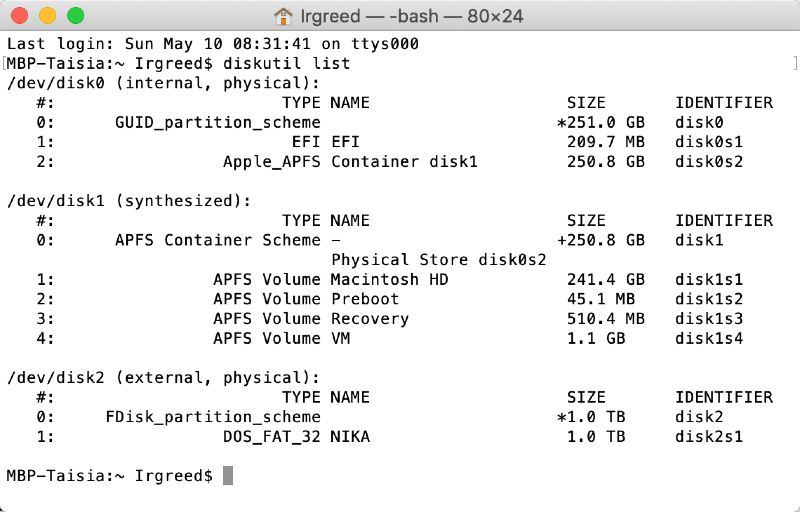Click the home folder icon in title bar
Viewport: 800px width, 512px height.
pyautogui.click(x=283, y=16)
